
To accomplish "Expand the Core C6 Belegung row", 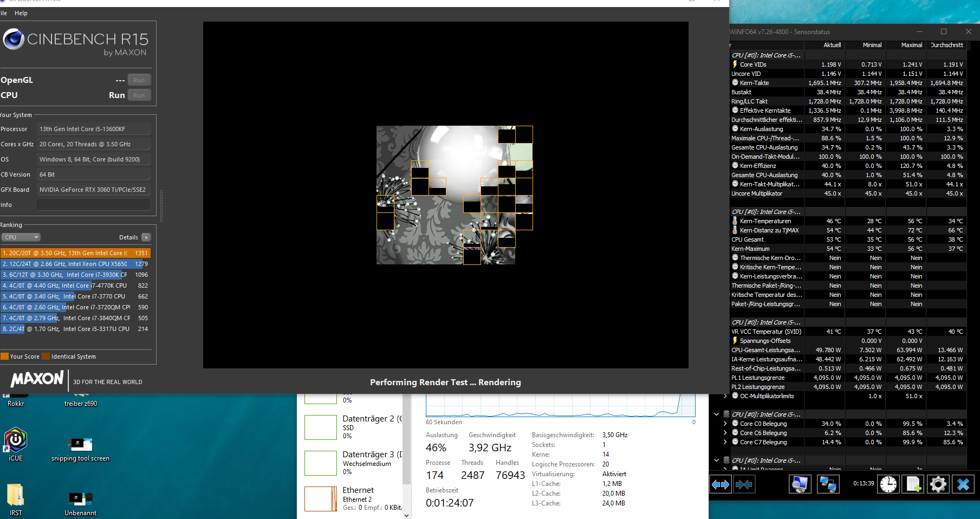I will tap(725, 433).
